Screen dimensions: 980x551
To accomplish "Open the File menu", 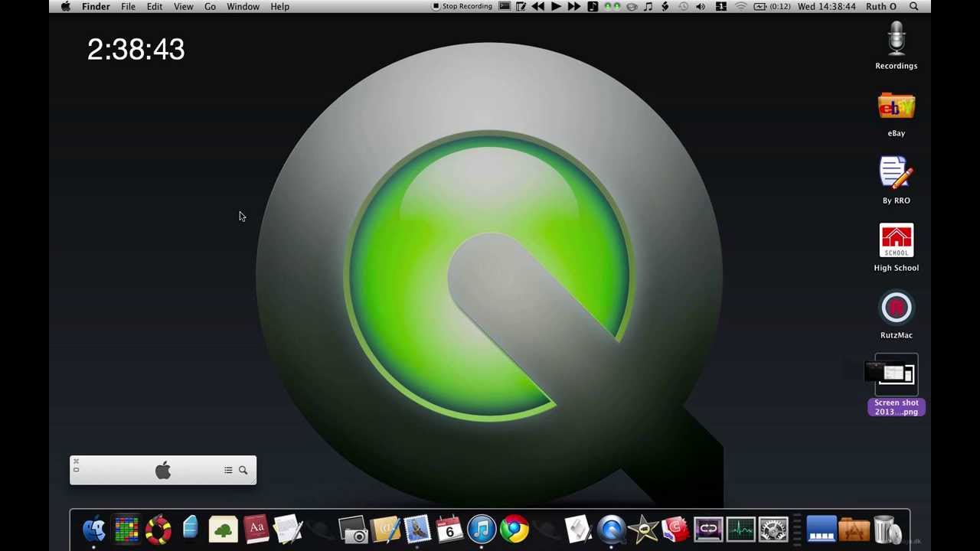I will tap(128, 6).
